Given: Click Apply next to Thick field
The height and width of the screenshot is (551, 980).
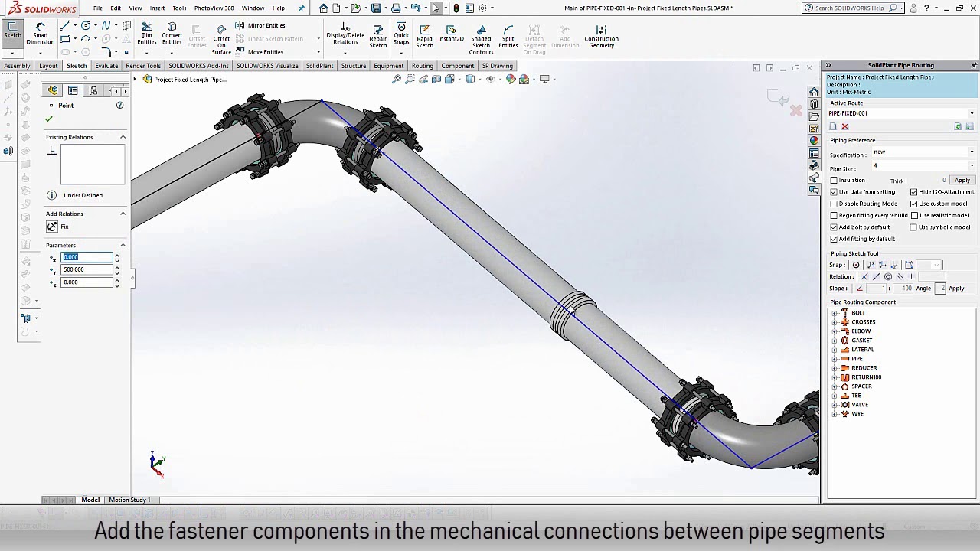Looking at the screenshot, I should (x=962, y=181).
